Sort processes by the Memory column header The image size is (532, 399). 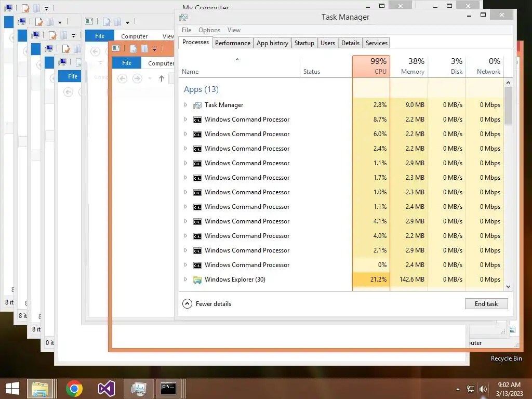(409, 66)
